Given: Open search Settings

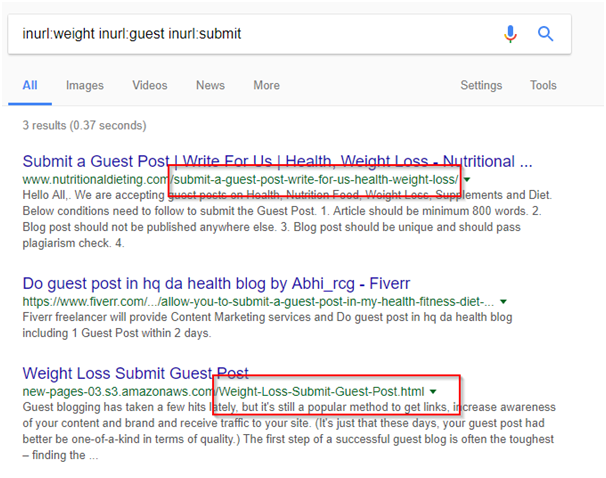Looking at the screenshot, I should [481, 85].
